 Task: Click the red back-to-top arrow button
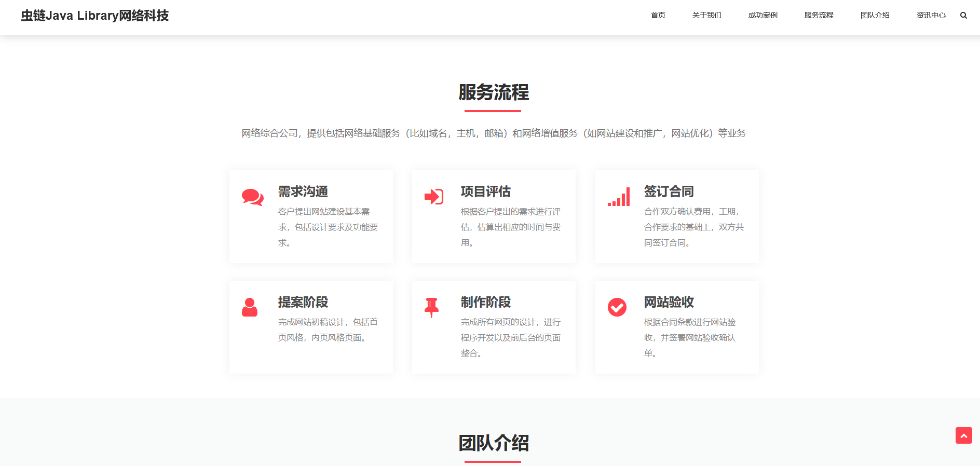pyautogui.click(x=964, y=435)
